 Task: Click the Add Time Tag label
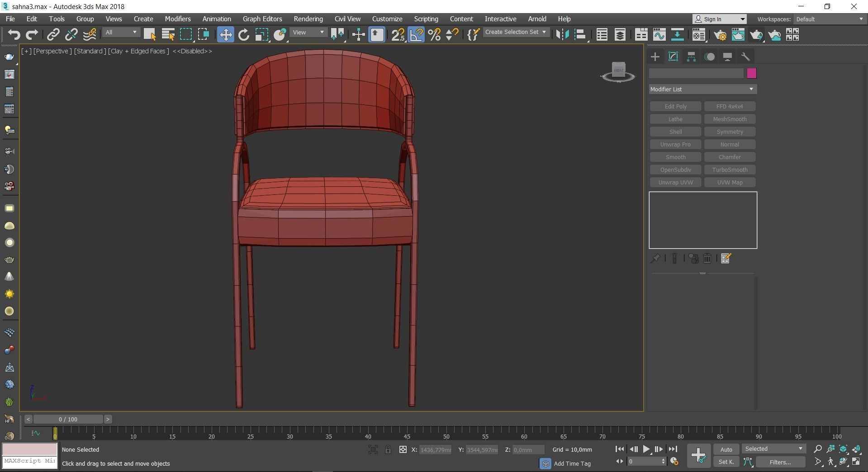pyautogui.click(x=572, y=463)
